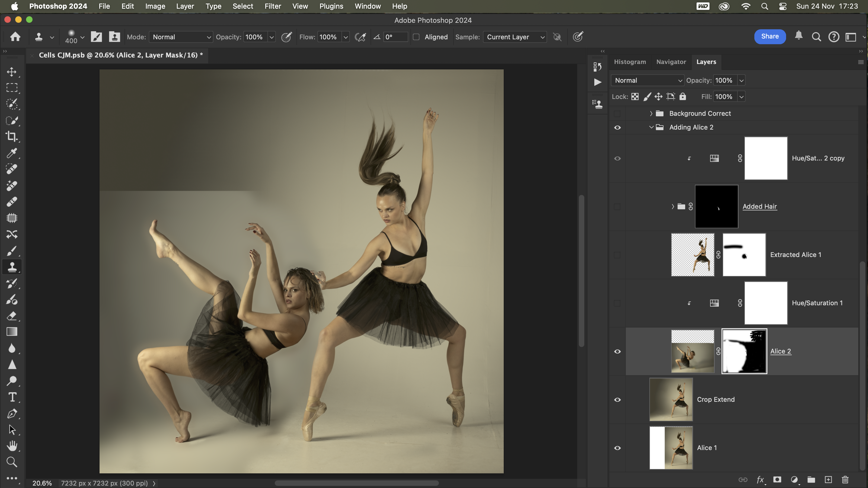Show the Extracted Alice 1 layer
This screenshot has width=868, height=488.
[617, 255]
